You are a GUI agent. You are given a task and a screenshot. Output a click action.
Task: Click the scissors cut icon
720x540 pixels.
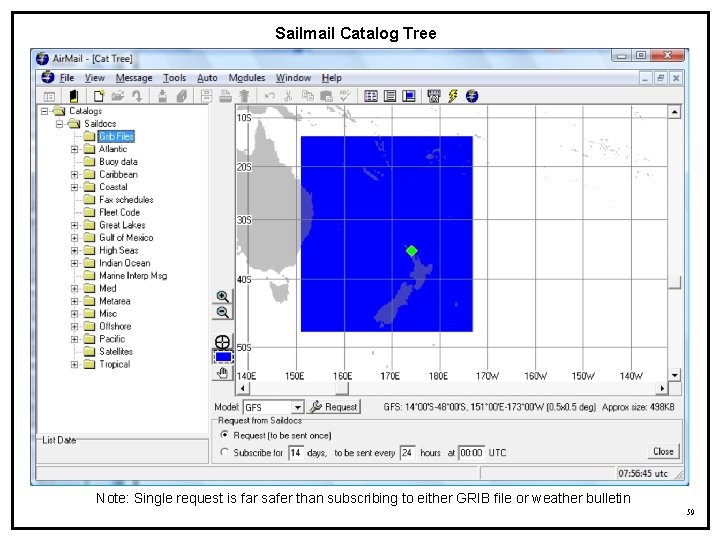pos(288,96)
